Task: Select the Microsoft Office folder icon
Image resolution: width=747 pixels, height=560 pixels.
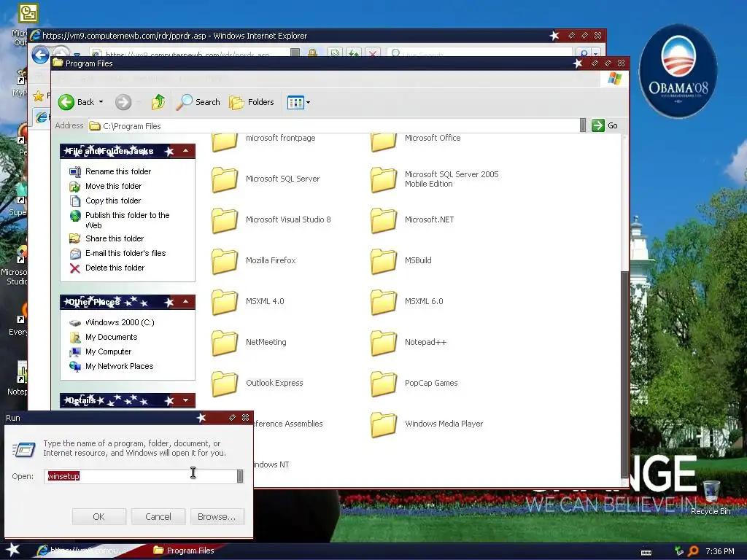Action: click(x=384, y=142)
